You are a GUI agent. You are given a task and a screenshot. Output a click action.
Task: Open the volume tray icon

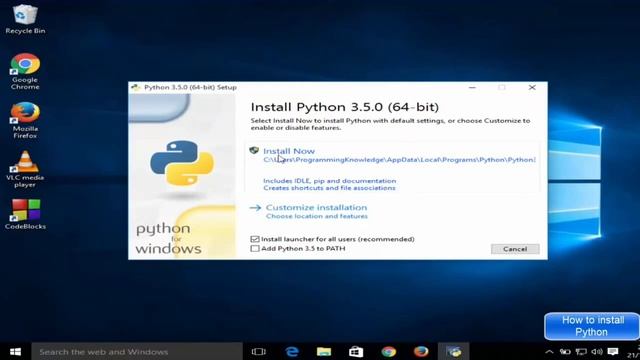pos(597,351)
